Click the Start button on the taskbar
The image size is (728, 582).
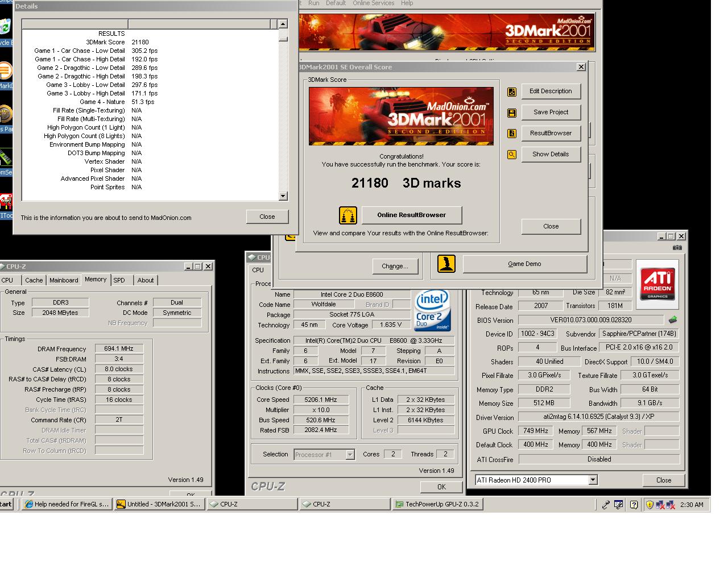point(6,505)
